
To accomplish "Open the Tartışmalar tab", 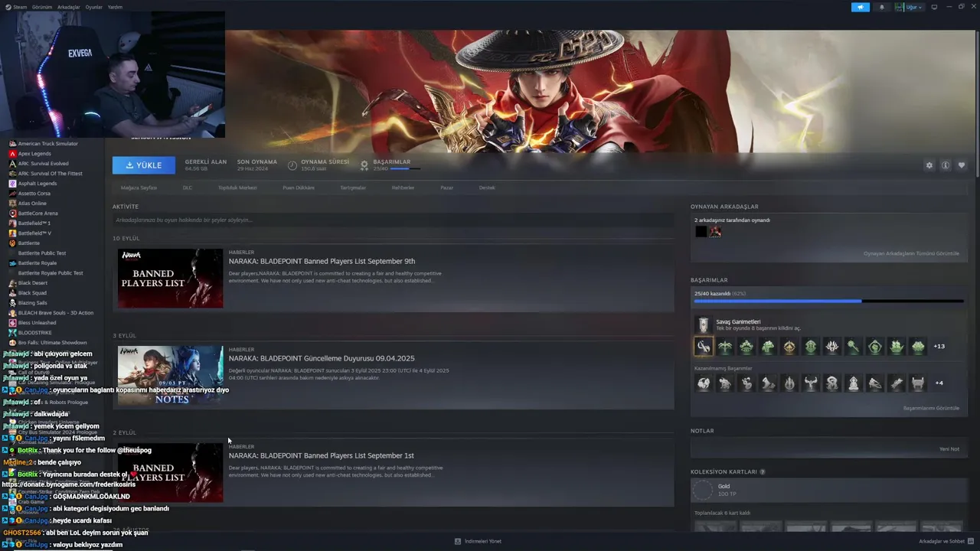I will (x=353, y=187).
